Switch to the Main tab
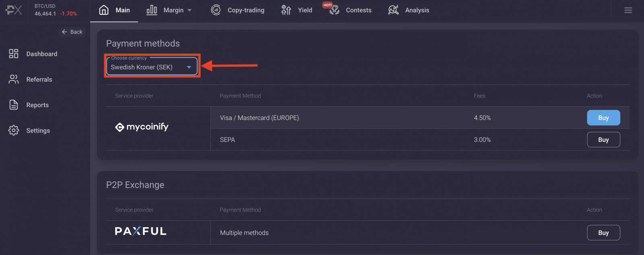Image resolution: width=644 pixels, height=255 pixels. coord(114,10)
